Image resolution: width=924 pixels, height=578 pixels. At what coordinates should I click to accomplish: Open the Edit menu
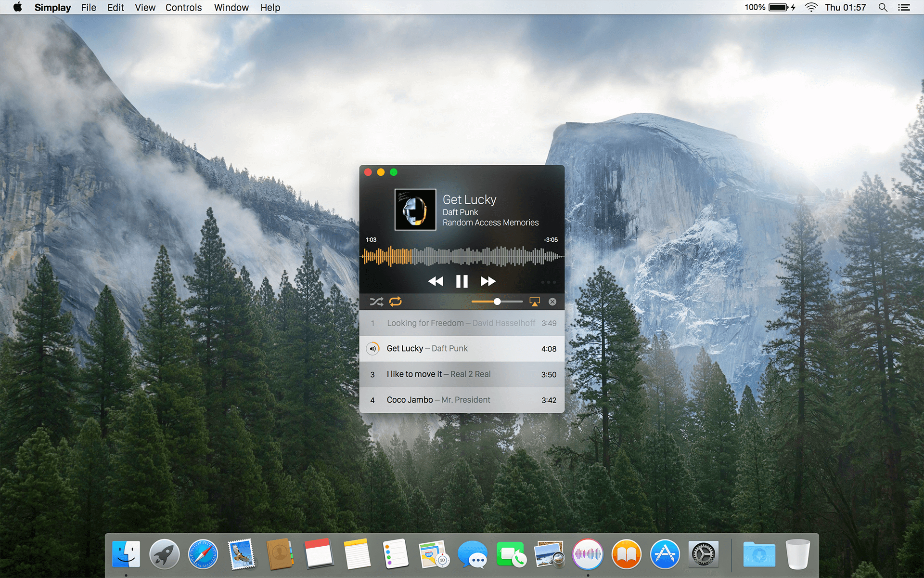click(115, 7)
